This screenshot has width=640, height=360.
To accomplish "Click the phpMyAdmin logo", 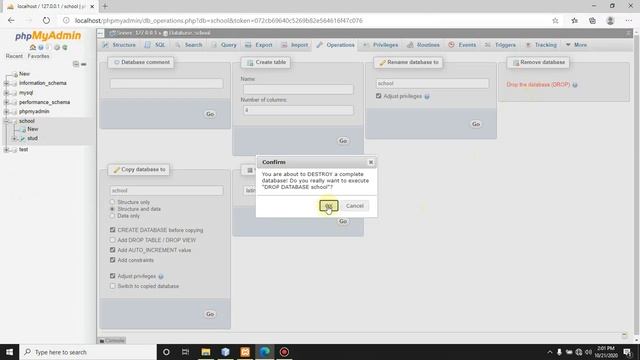I will tap(48, 36).
